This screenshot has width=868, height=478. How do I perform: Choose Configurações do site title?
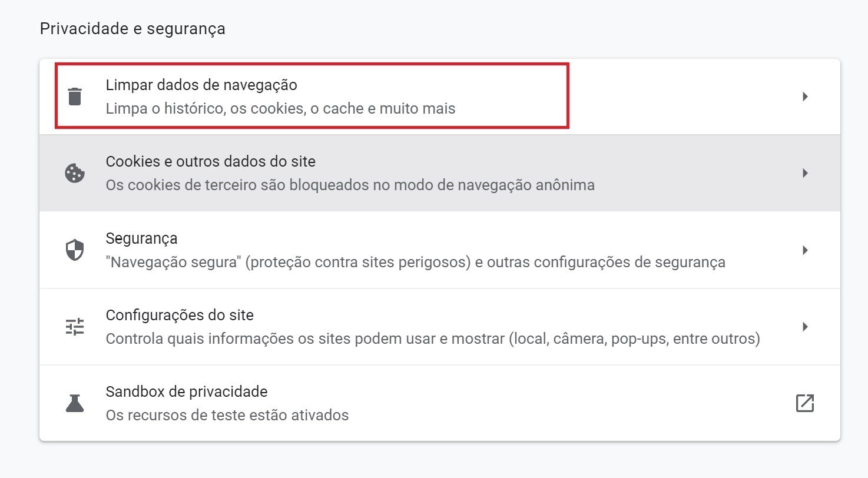[x=180, y=315]
